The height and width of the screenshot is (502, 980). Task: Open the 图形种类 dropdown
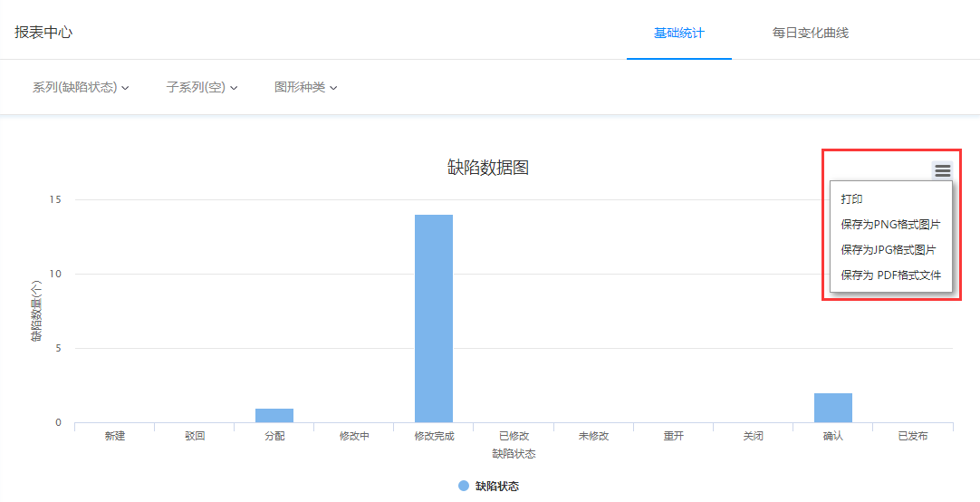coord(305,88)
